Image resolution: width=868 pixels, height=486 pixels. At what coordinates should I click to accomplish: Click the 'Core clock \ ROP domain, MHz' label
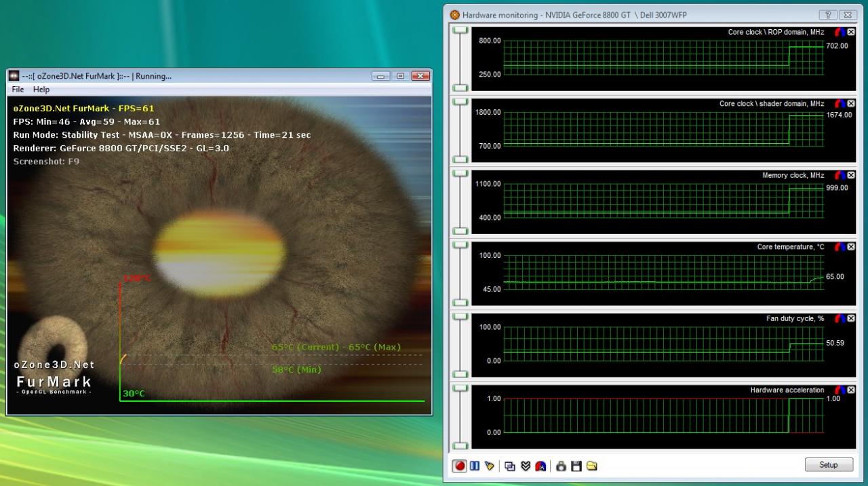click(776, 32)
